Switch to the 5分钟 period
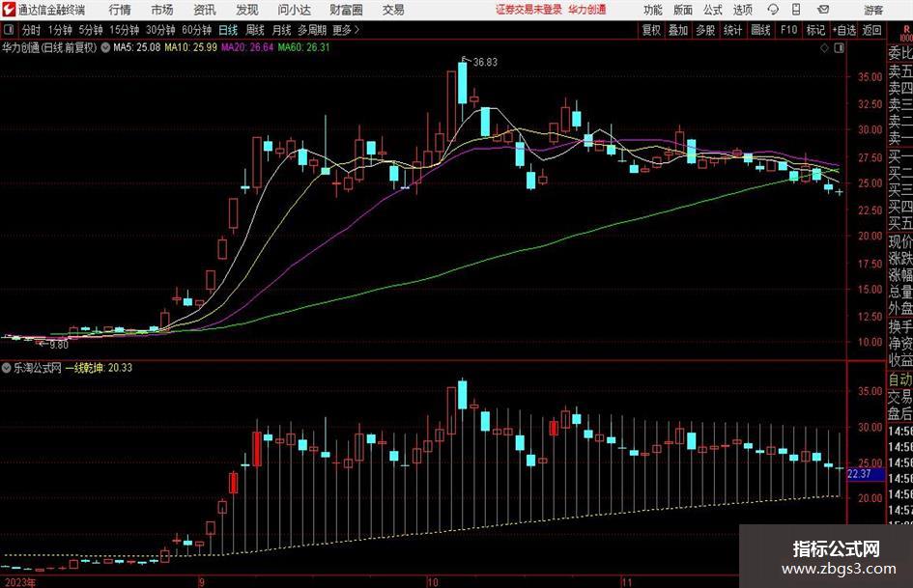The image size is (913, 588). coord(90,30)
